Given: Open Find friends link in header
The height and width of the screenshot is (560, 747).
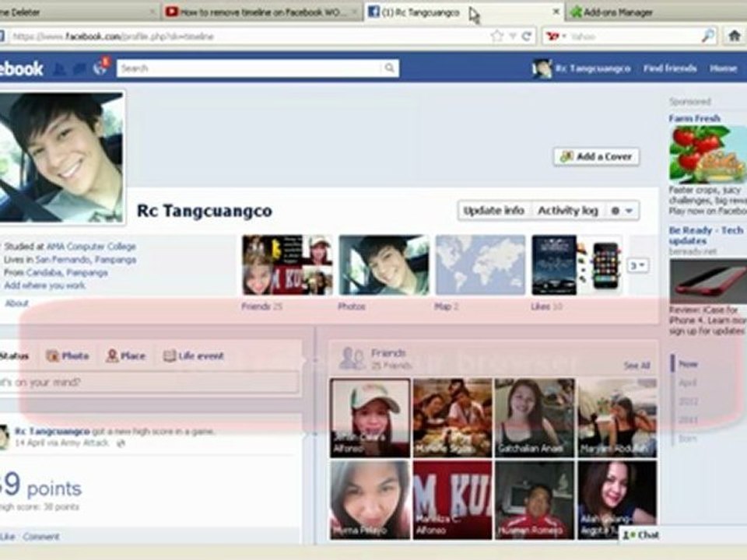Looking at the screenshot, I should pyautogui.click(x=669, y=68).
